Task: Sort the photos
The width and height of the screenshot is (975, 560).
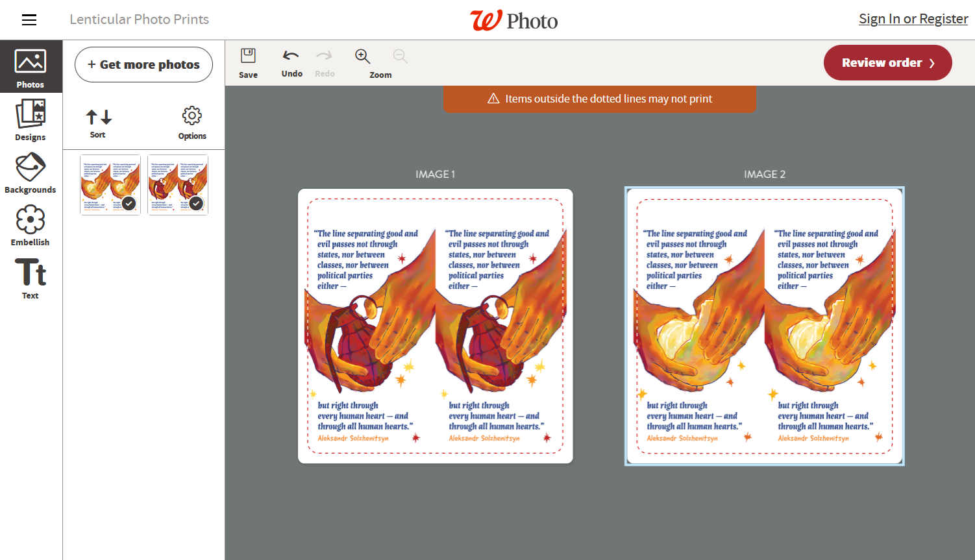Action: coord(98,123)
